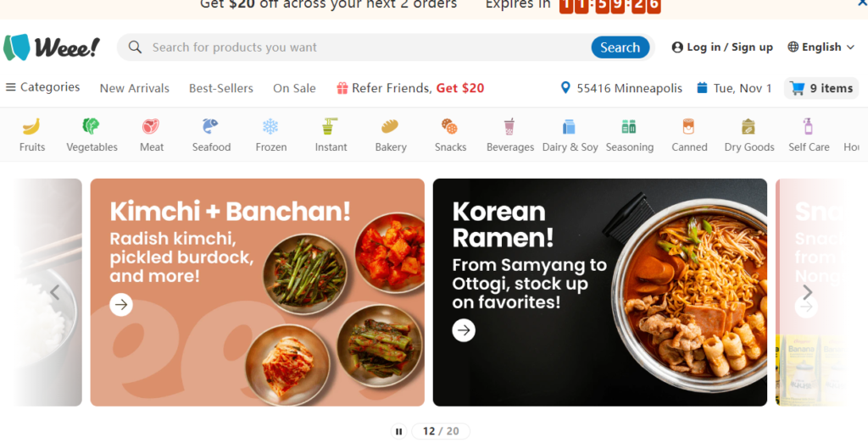Open Log in / Sign up link

[722, 47]
